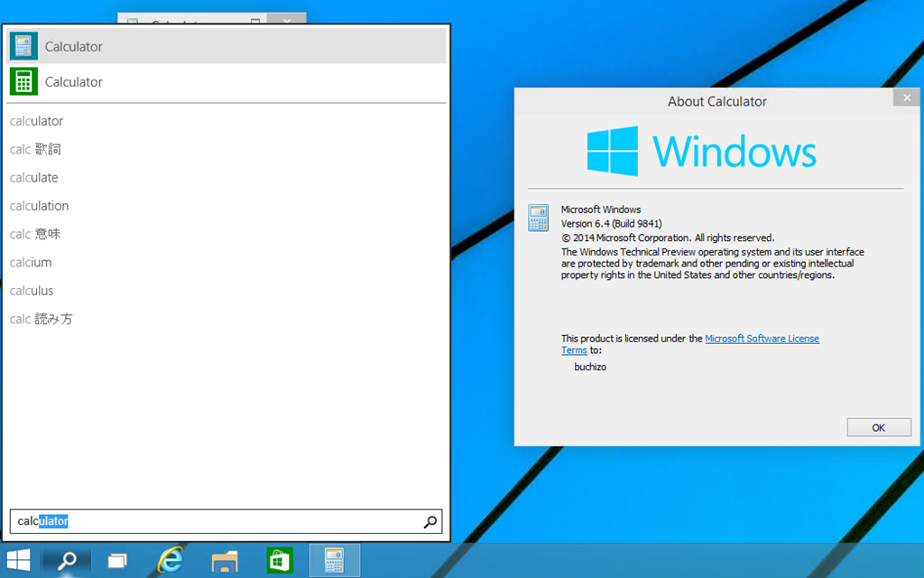Image resolution: width=924 pixels, height=578 pixels.
Task: Open the Microsoft Software License link
Action: tap(762, 339)
